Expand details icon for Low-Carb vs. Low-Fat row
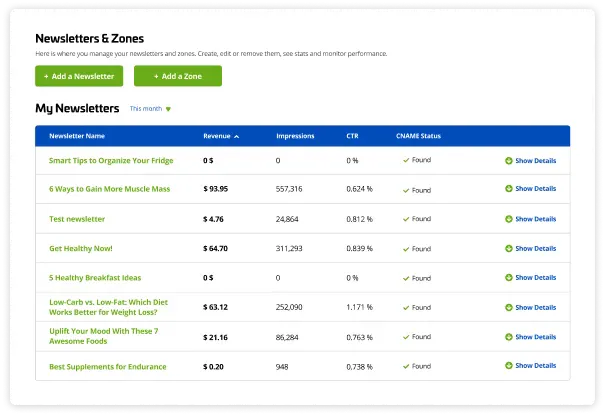The width and height of the screenshot is (605, 415). tap(509, 307)
